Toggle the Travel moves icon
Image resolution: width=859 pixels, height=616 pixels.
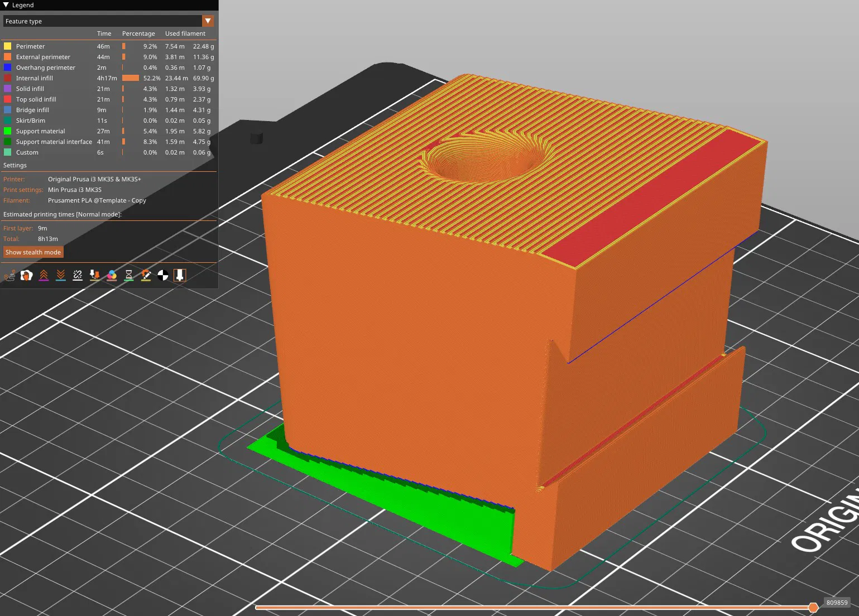[9, 275]
